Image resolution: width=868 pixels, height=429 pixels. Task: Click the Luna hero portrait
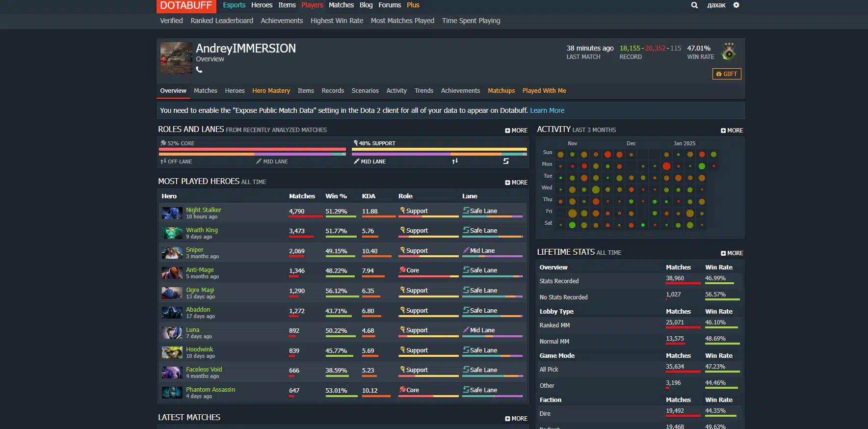(172, 333)
